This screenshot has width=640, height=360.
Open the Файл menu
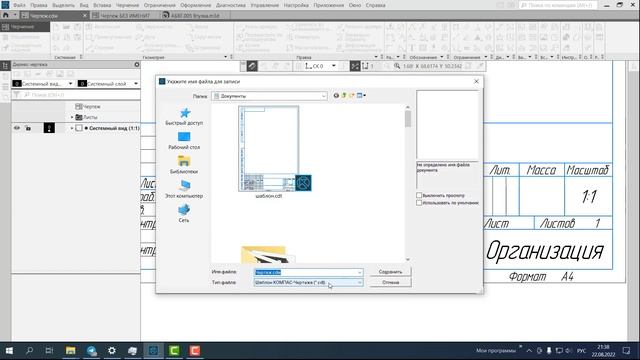(x=19, y=5)
